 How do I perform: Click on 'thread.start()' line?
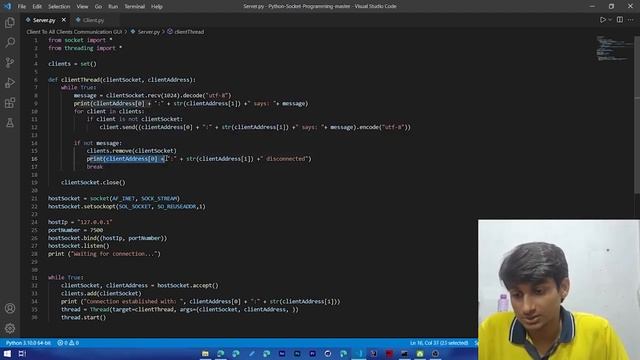(83, 317)
